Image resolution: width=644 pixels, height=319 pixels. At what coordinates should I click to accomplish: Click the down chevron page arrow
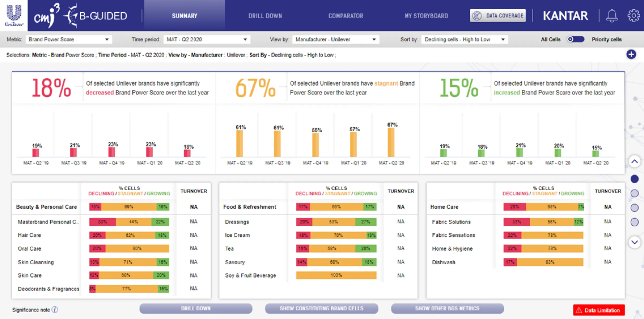pyautogui.click(x=635, y=242)
